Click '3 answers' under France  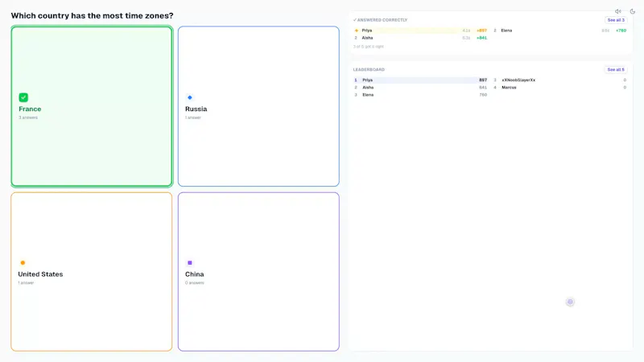28,117
